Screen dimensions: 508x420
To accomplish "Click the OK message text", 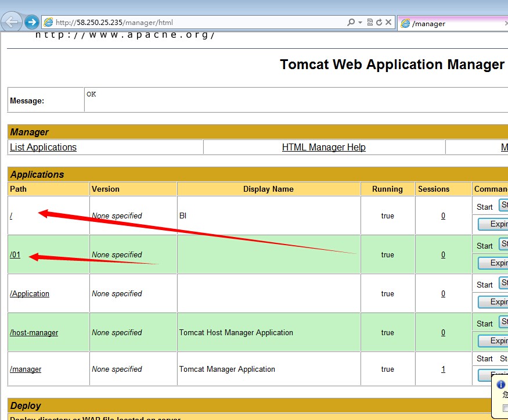I will click(91, 94).
